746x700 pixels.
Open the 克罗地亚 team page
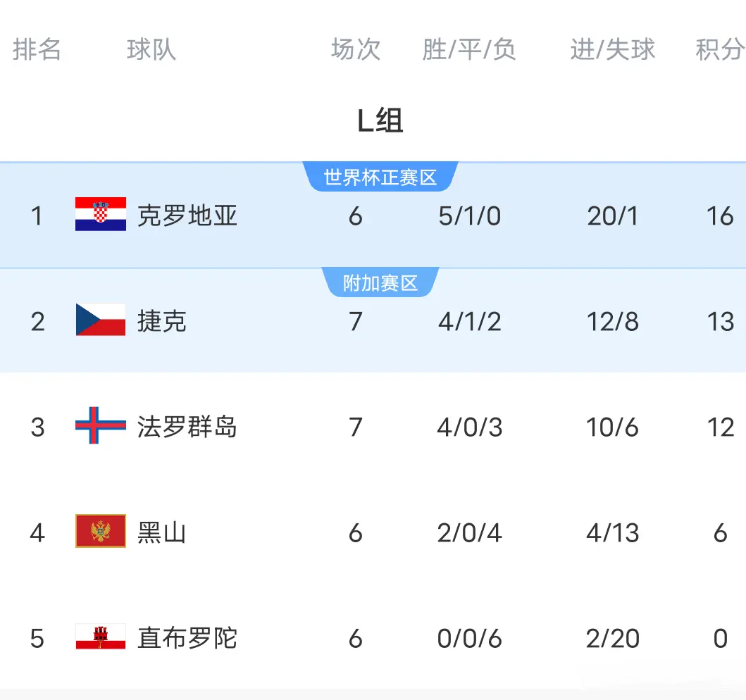click(x=187, y=216)
